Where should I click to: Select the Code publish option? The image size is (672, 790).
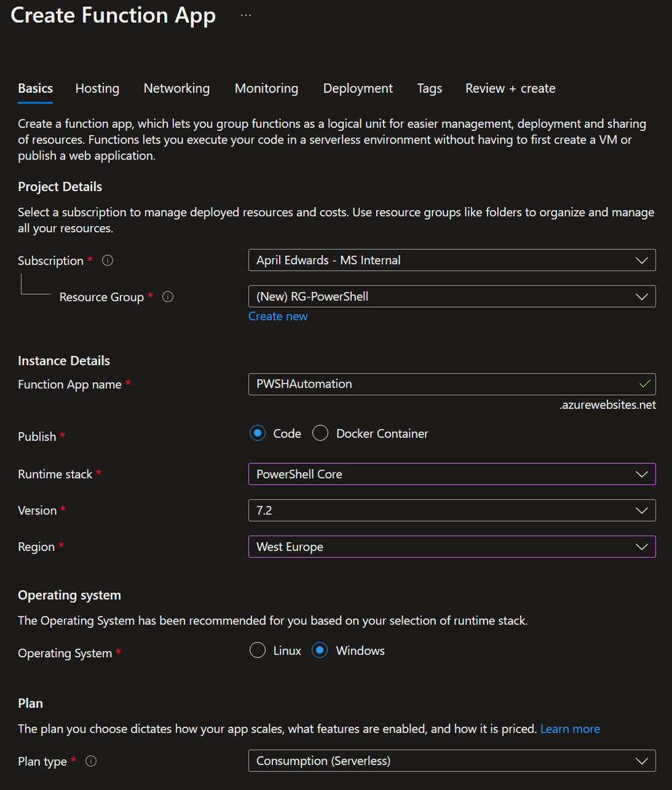(258, 433)
